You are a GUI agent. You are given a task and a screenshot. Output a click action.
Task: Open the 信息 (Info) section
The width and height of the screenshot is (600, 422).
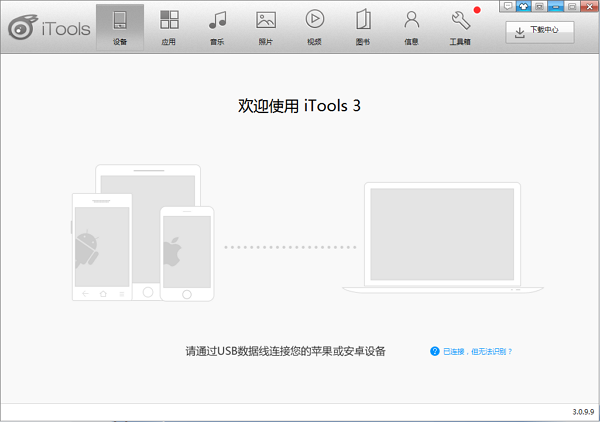click(x=411, y=28)
